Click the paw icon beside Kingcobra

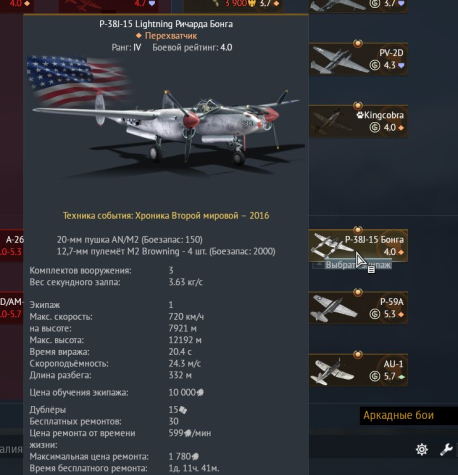click(360, 115)
